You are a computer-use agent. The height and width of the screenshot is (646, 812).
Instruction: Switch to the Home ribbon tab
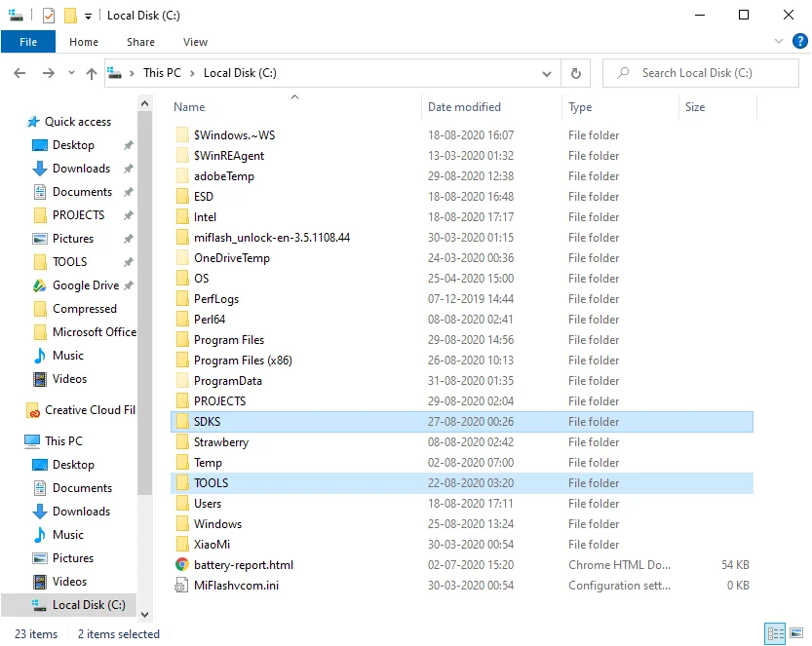point(84,42)
